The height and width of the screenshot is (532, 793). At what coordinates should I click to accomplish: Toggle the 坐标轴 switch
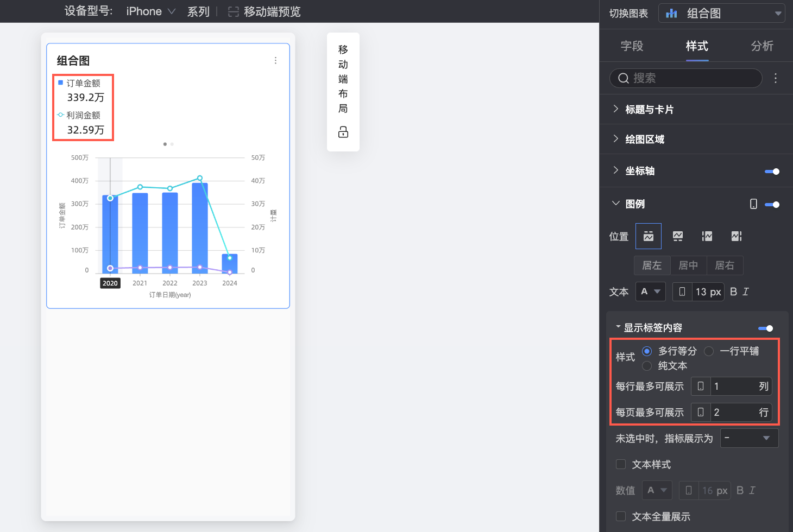772,172
